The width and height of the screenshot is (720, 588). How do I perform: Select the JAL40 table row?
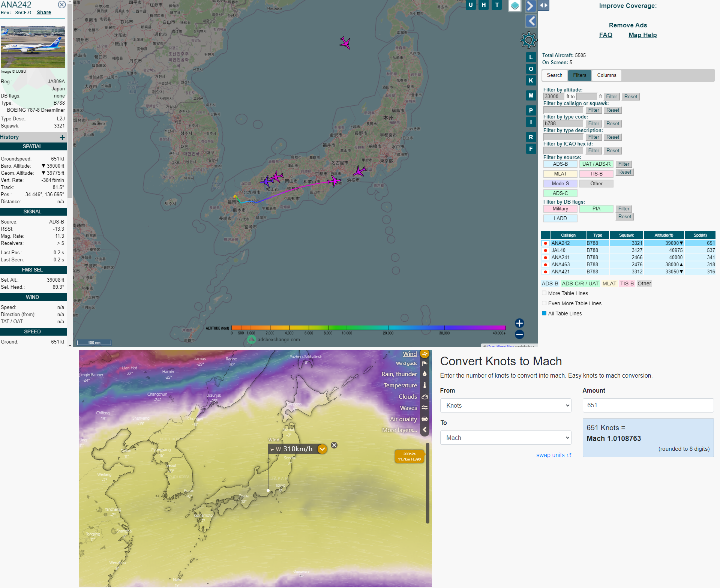pyautogui.click(x=628, y=250)
